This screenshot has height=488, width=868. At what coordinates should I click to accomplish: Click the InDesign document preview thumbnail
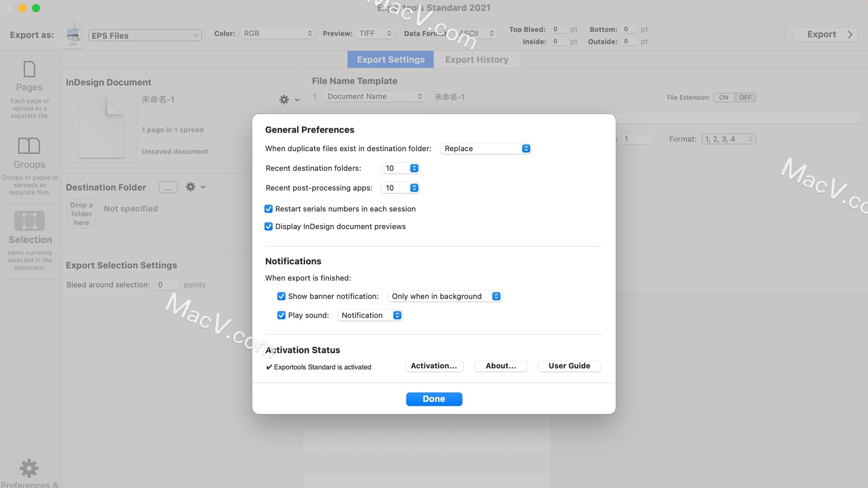(x=102, y=127)
